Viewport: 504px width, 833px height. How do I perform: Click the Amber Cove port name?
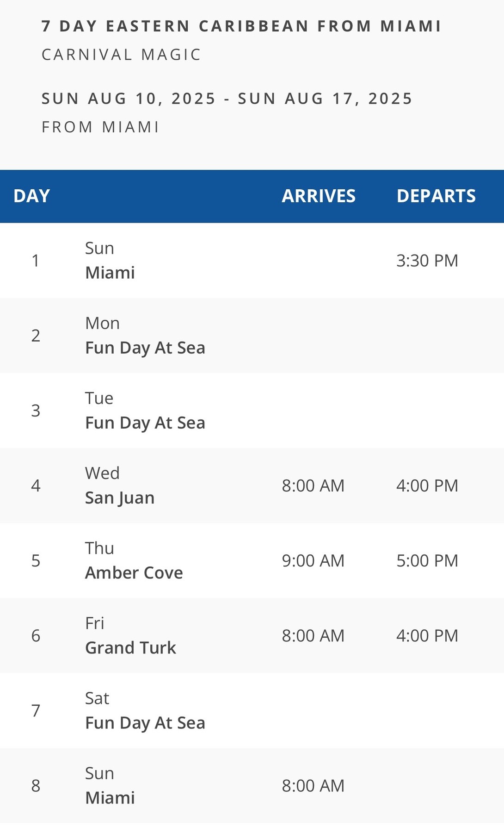click(x=134, y=573)
